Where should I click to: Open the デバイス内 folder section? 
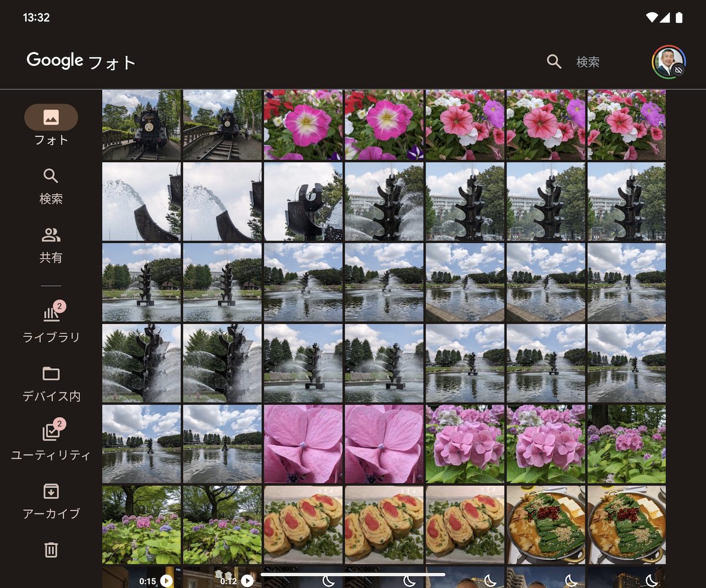point(51,384)
